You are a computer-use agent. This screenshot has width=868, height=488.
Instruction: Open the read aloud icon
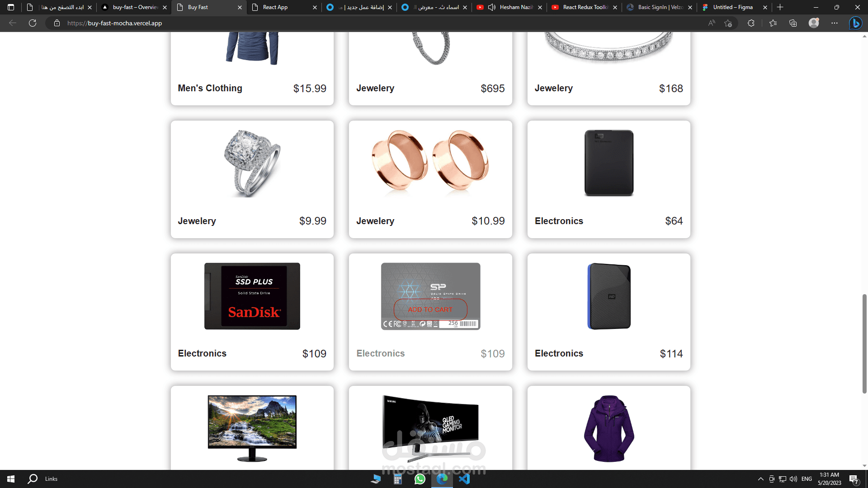(x=712, y=23)
